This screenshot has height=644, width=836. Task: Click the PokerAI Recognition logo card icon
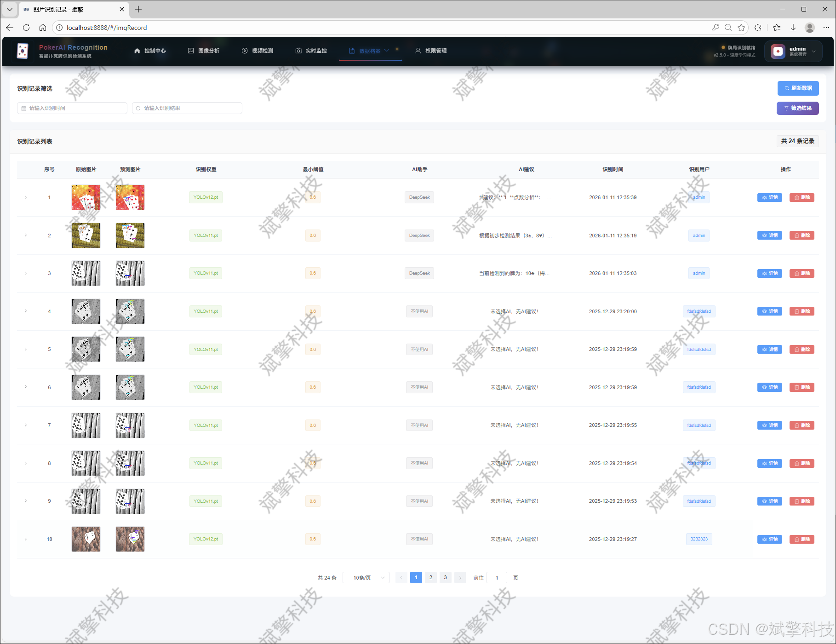(23, 51)
